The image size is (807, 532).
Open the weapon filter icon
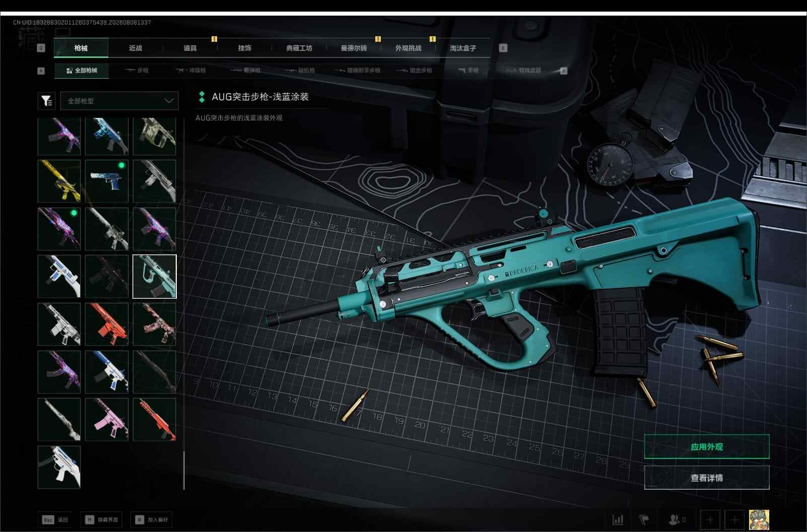tap(46, 101)
